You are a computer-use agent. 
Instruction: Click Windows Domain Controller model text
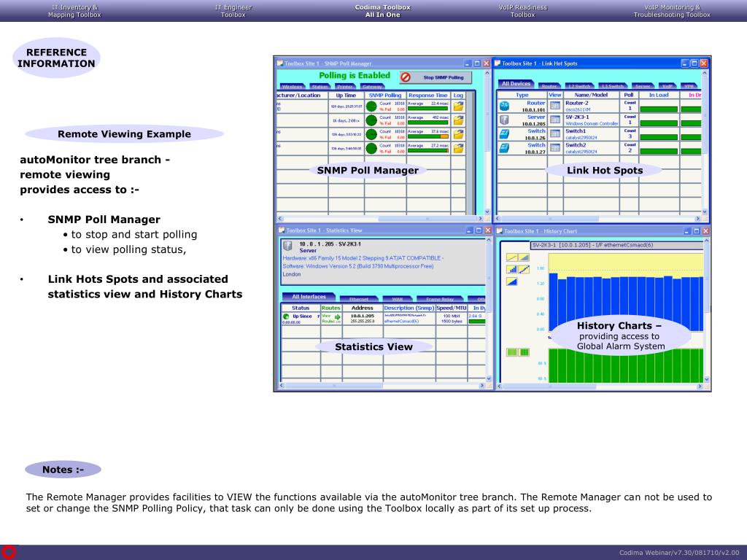point(592,124)
